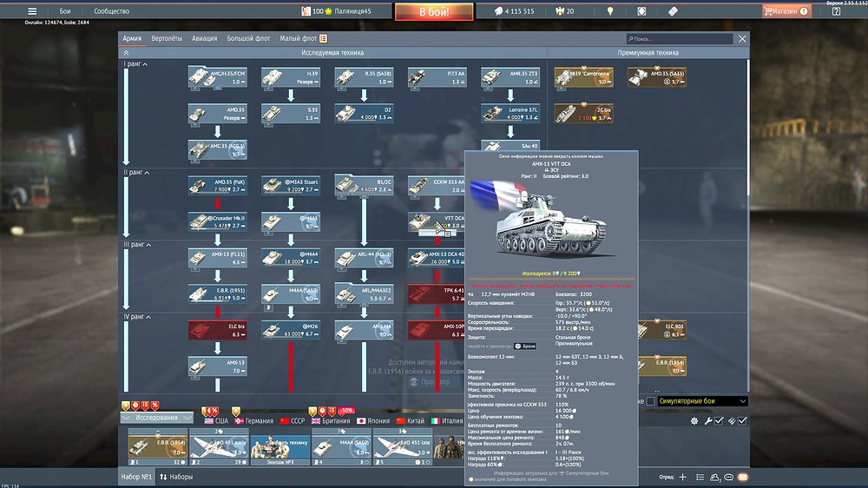Click the Golden Eagles balance 20
Screen dimensions: 868x488
[565, 11]
